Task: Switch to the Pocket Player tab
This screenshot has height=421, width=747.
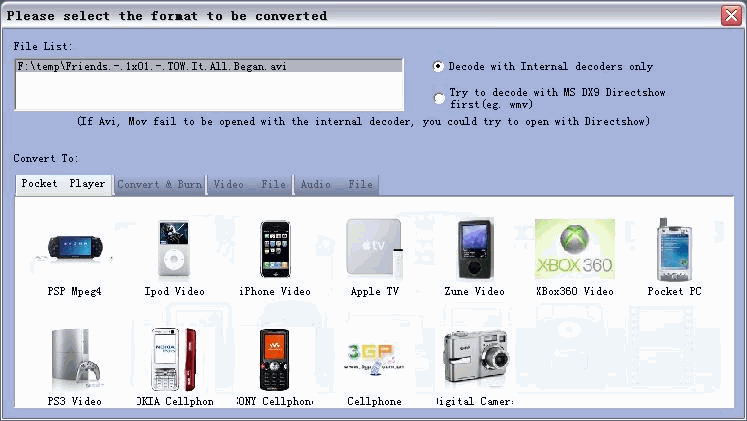Action: (63, 184)
